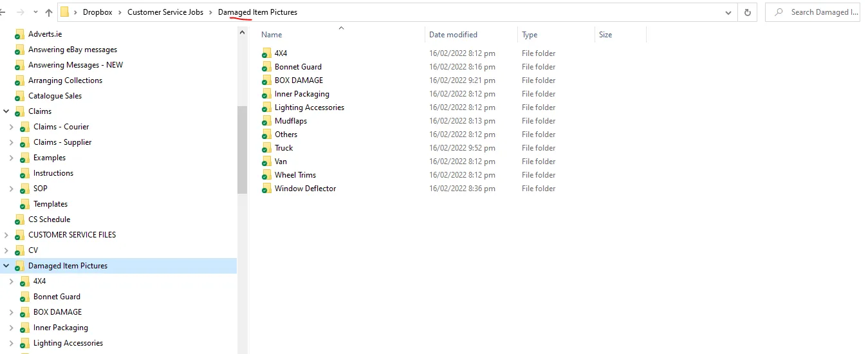
Task: Select the Truck folder icon
Action: tap(266, 148)
